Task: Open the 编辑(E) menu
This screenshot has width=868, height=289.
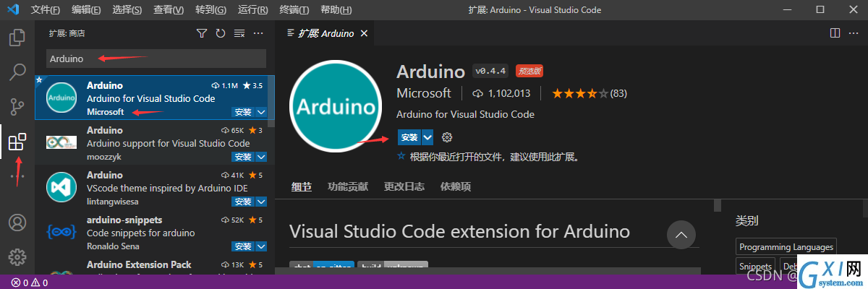Action: coord(87,10)
